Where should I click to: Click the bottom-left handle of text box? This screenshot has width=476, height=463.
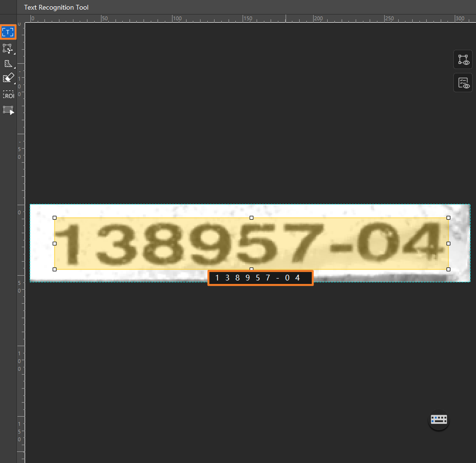(55, 269)
